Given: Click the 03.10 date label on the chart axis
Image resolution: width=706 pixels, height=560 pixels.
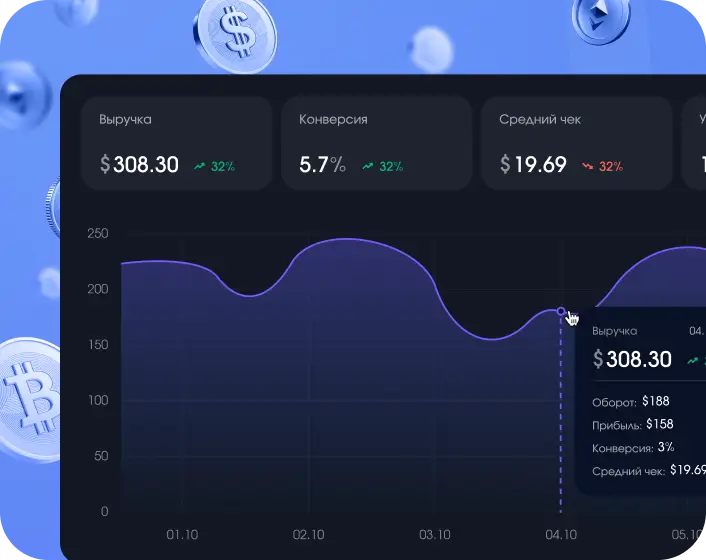Looking at the screenshot, I should [434, 535].
